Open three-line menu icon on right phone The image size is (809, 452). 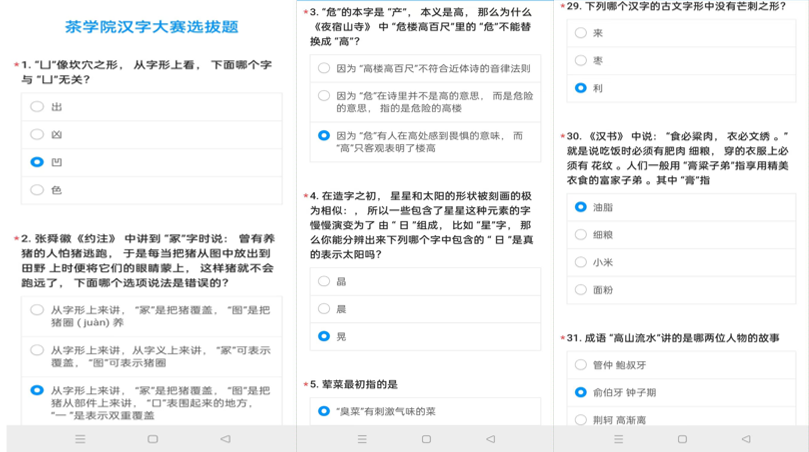click(x=618, y=439)
